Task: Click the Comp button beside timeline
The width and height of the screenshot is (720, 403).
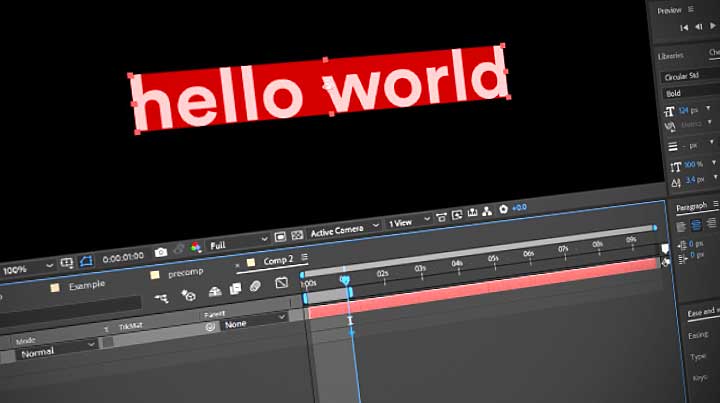Action: tap(665, 262)
